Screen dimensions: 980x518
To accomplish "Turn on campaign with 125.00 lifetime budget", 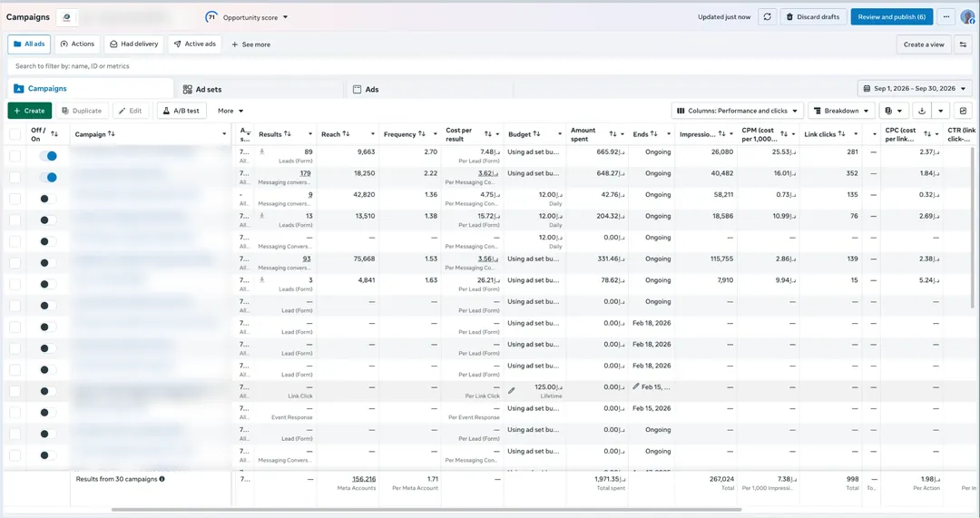I will point(48,391).
